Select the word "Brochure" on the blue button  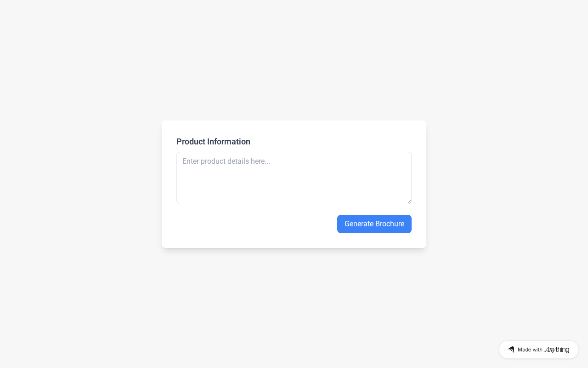[390, 224]
